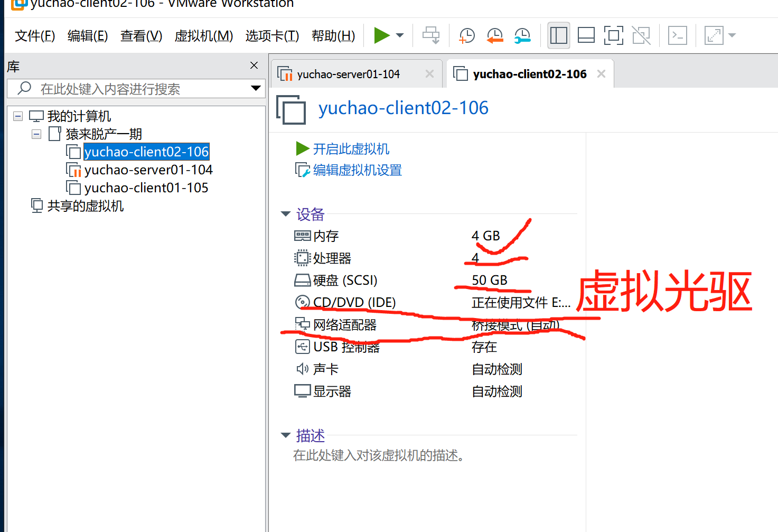The image size is (778, 532).
Task: Select 我的计算机 in the library tree
Action: coord(79,116)
